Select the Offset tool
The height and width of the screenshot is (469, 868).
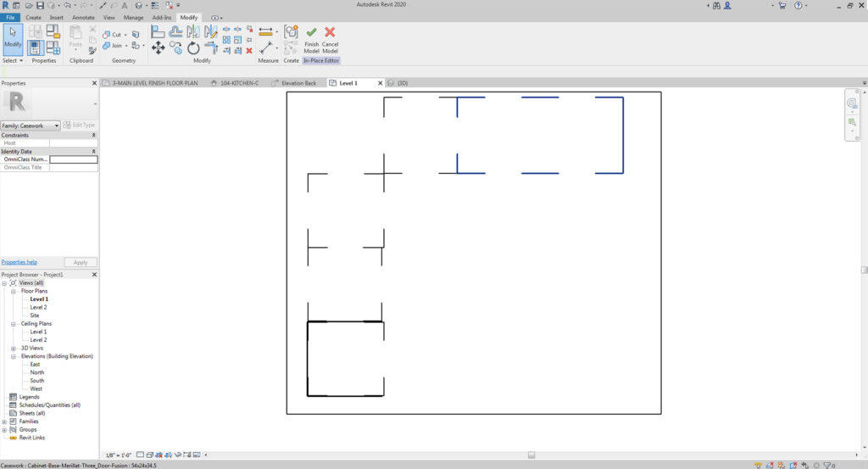[175, 31]
